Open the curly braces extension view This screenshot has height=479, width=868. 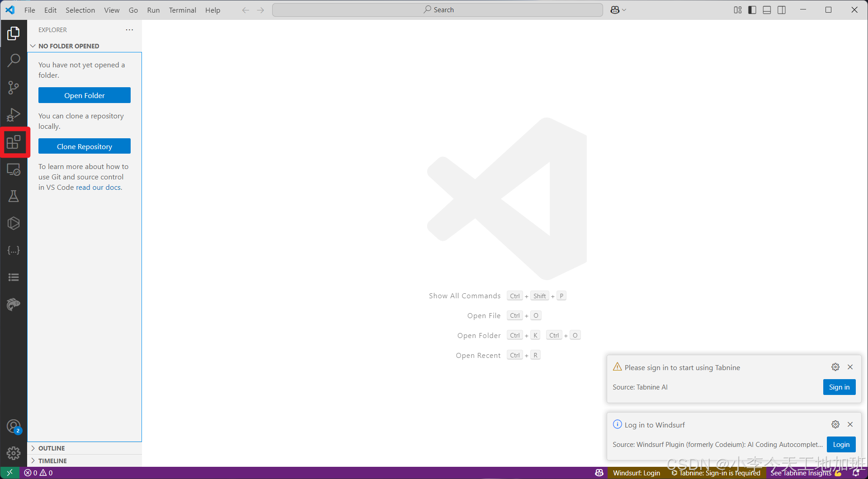click(14, 250)
